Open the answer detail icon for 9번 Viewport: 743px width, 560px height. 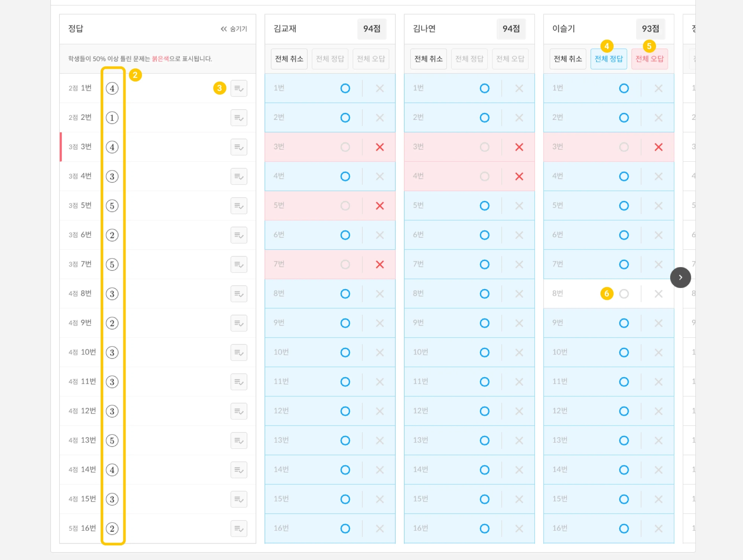[x=239, y=323]
